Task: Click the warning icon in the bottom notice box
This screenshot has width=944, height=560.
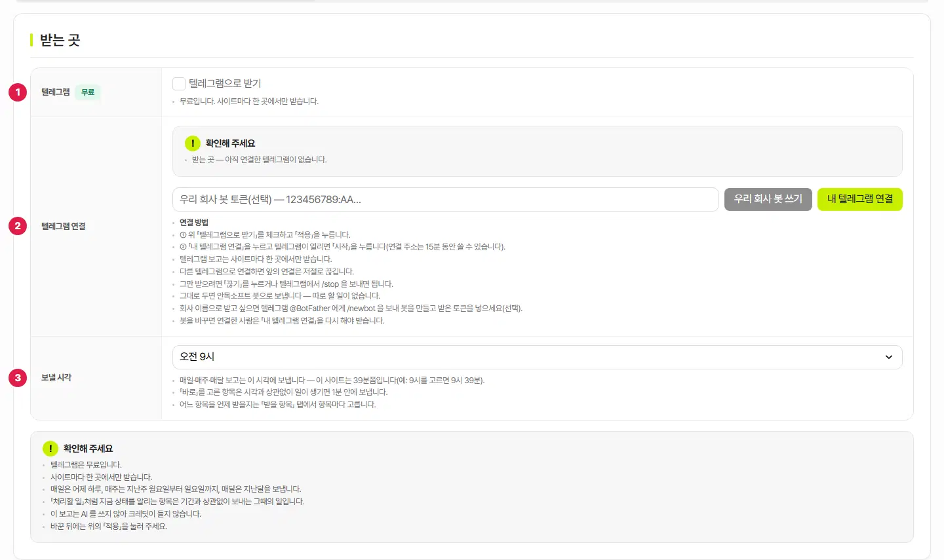Action: pos(50,449)
